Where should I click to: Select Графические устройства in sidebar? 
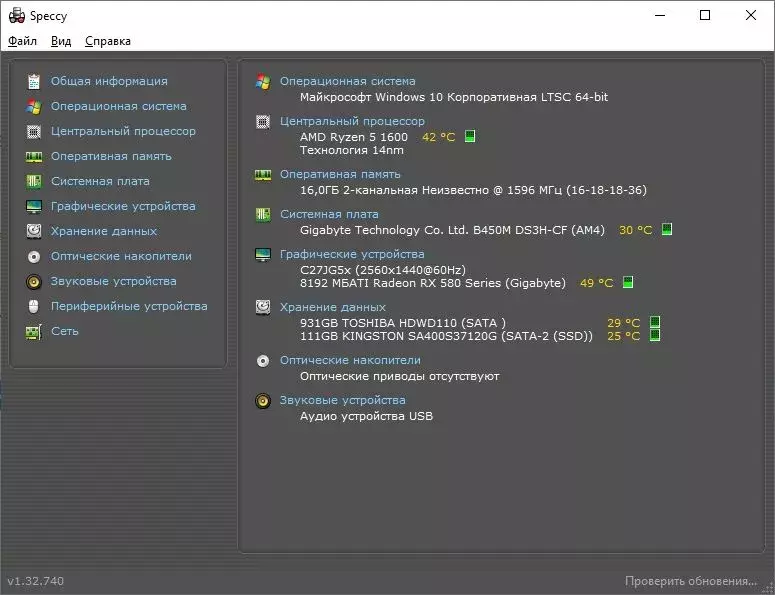(x=123, y=206)
